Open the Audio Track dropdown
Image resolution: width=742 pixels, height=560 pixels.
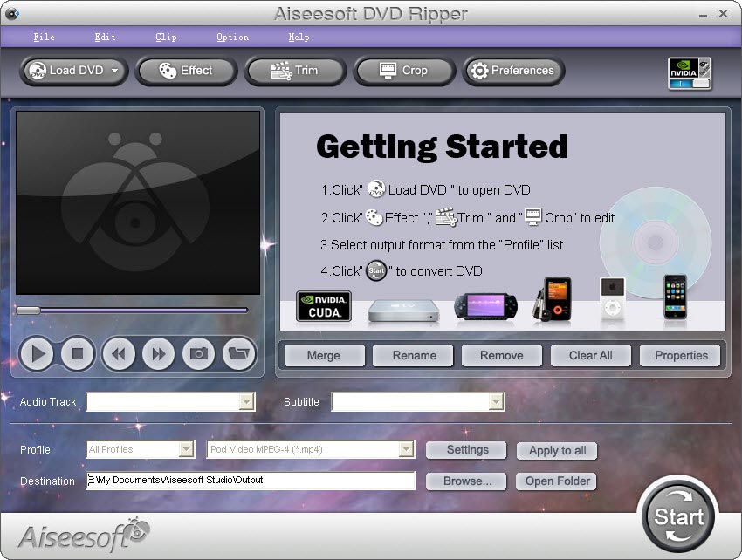(247, 402)
